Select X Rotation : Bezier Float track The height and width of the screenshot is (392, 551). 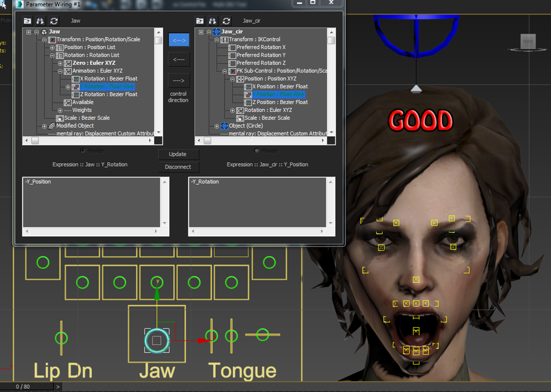109,79
